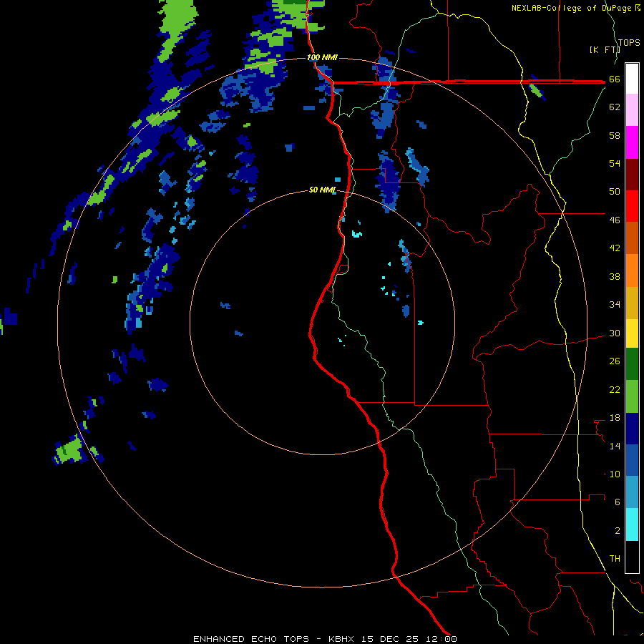Click the "50 NMI" range ring label
The height and width of the screenshot is (644, 644).
coord(323,190)
